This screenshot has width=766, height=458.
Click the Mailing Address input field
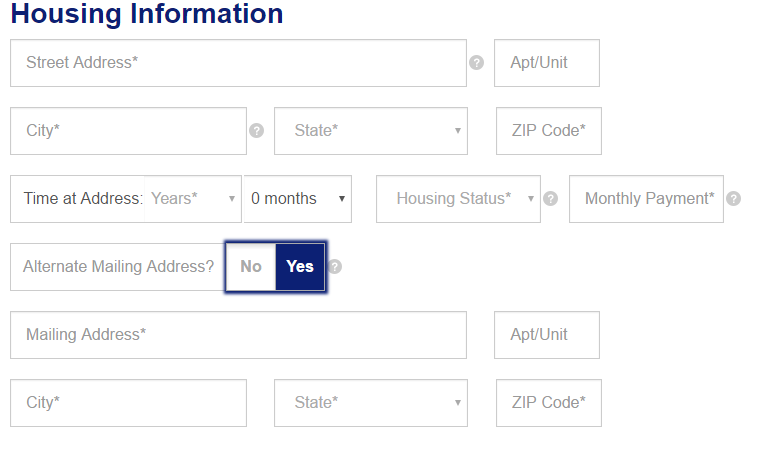[x=238, y=335]
